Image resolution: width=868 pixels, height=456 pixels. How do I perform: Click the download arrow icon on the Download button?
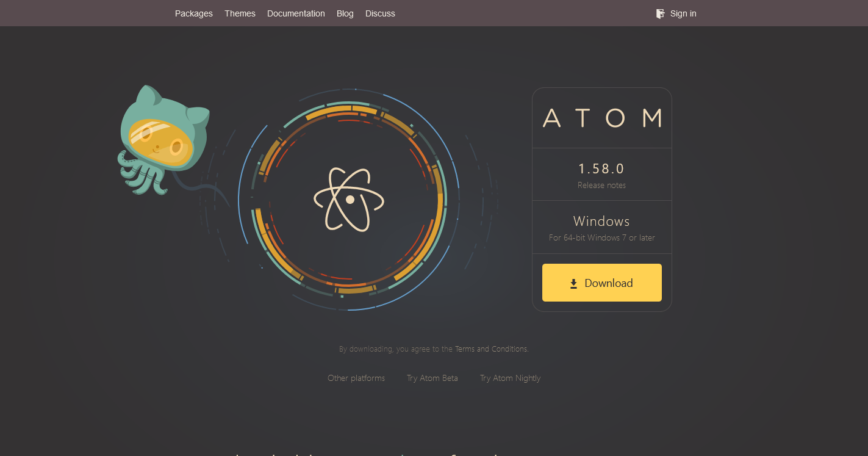[573, 283]
